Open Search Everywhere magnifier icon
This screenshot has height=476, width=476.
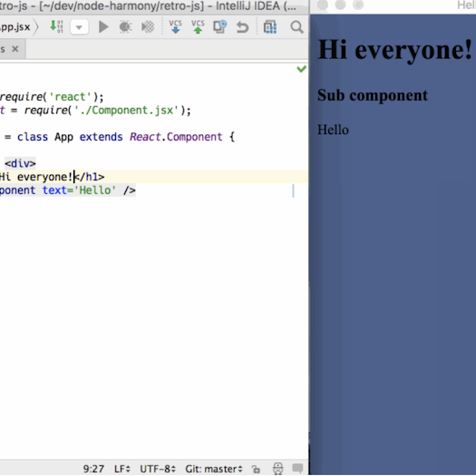[296, 27]
